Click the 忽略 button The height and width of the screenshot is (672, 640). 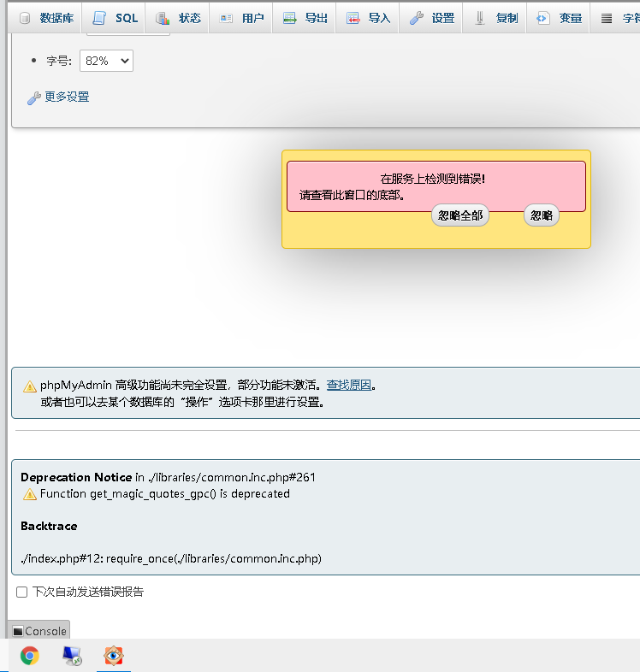pyautogui.click(x=542, y=215)
